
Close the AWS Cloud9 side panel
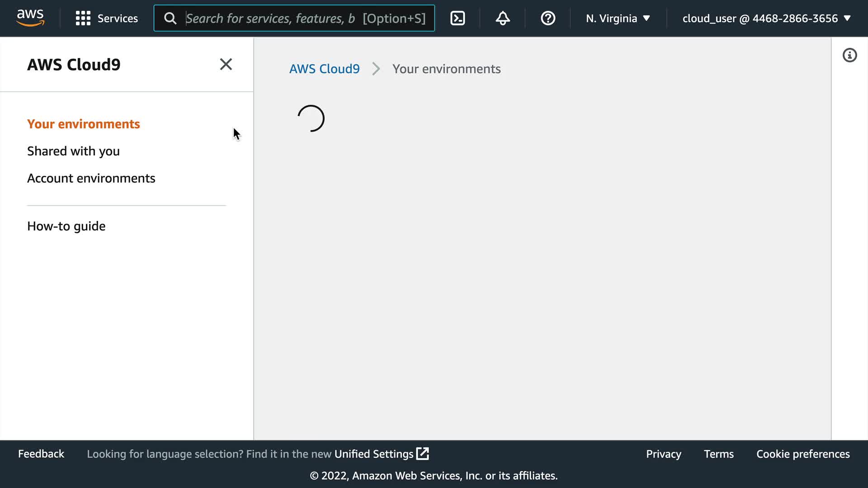[226, 64]
